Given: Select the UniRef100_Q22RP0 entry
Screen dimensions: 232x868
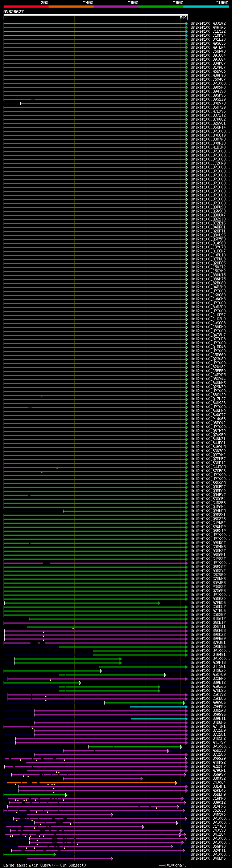Looking at the screenshot, I should click(x=208, y=679).
